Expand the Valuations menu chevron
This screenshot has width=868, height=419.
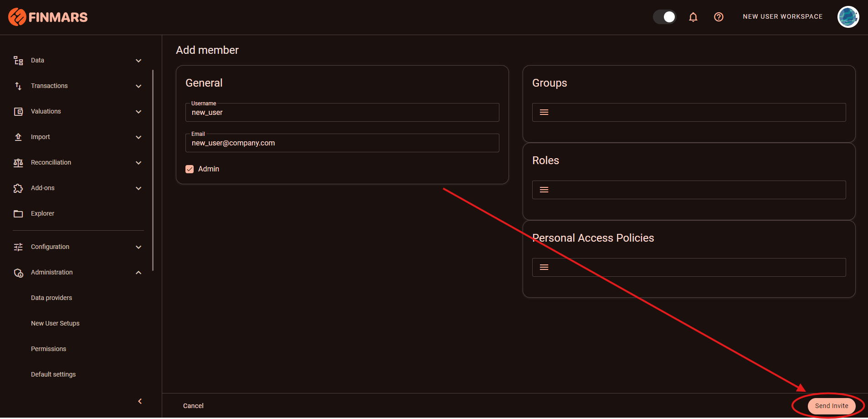tap(139, 112)
